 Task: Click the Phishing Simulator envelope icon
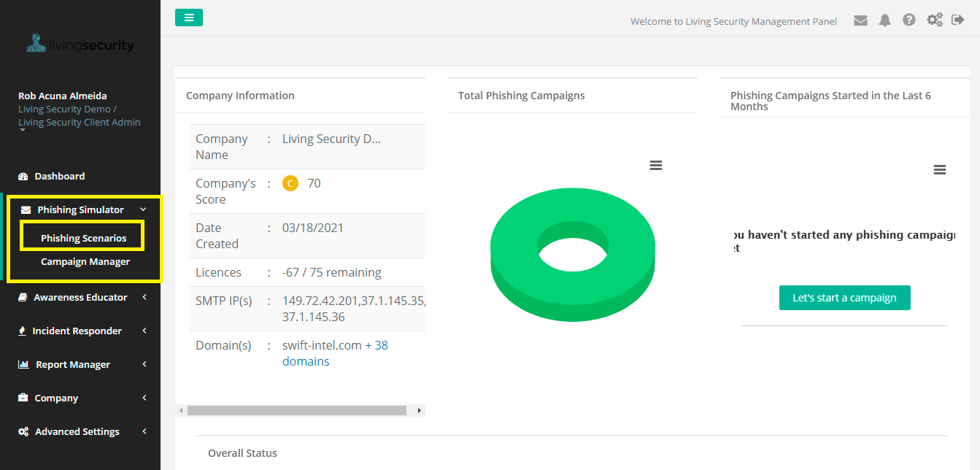tap(26, 209)
